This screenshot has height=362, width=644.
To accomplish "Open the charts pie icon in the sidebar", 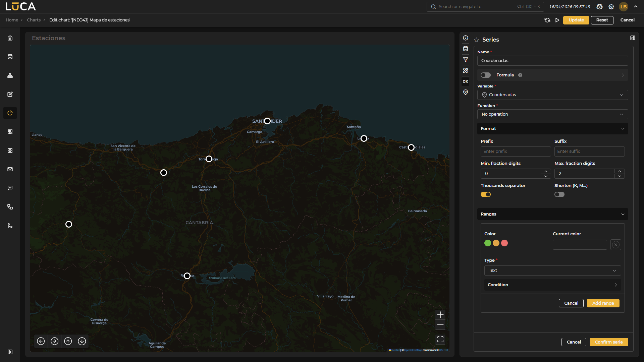I will coord(10,113).
